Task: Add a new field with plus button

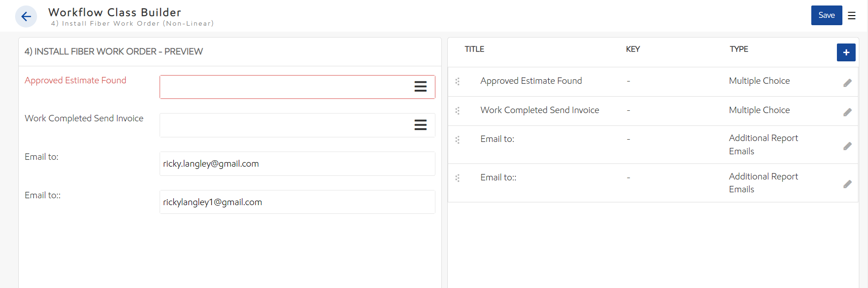Action: pos(846,53)
